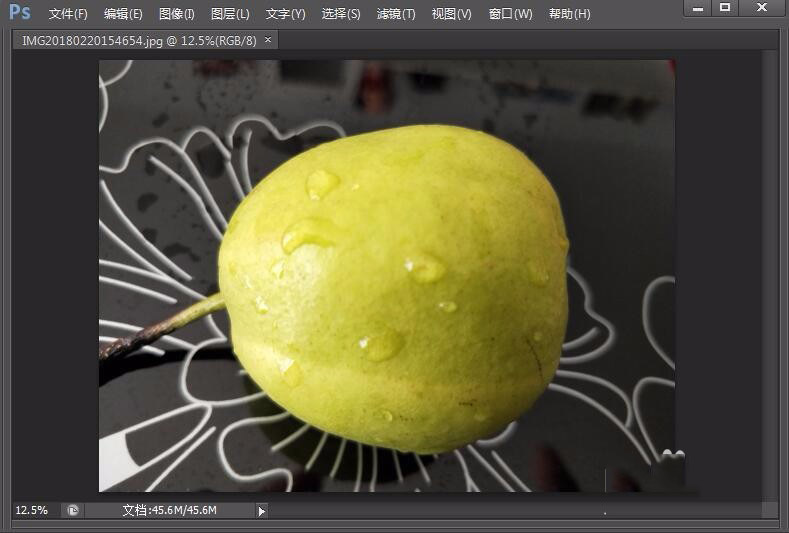
Task: Click the Photoshop Ps logo icon
Action: [x=20, y=12]
